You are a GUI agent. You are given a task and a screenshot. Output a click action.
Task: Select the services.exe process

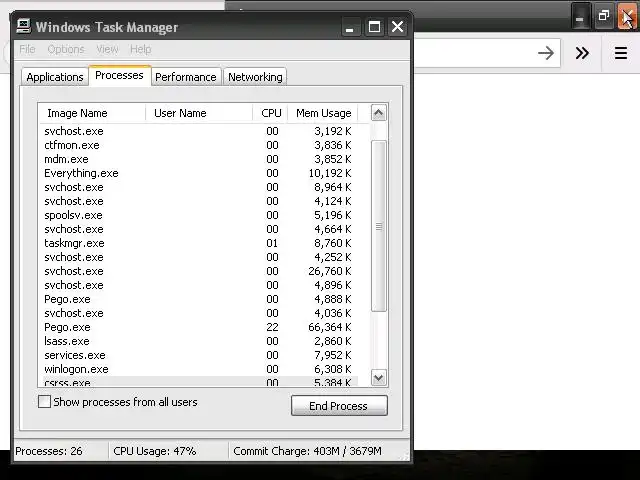click(198, 355)
